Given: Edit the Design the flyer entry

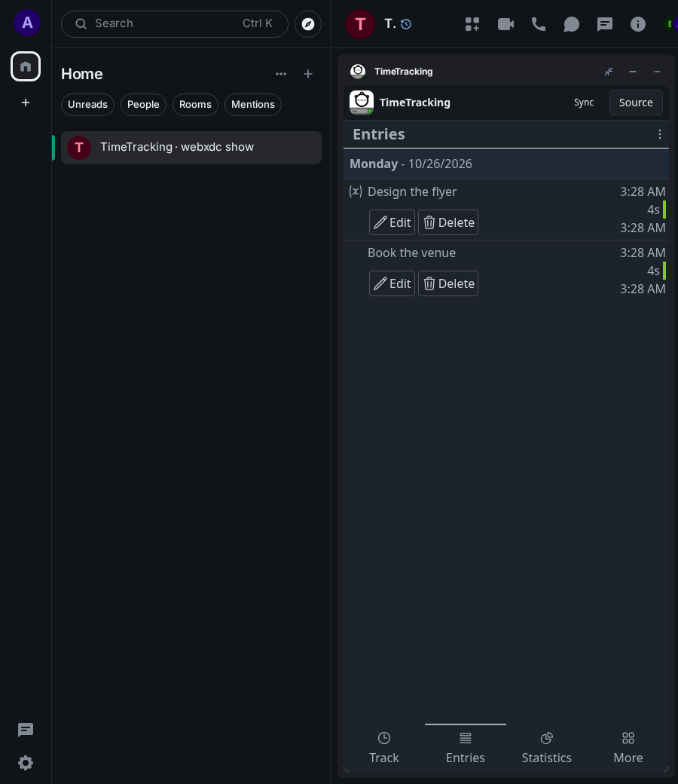Looking at the screenshot, I should tap(392, 222).
